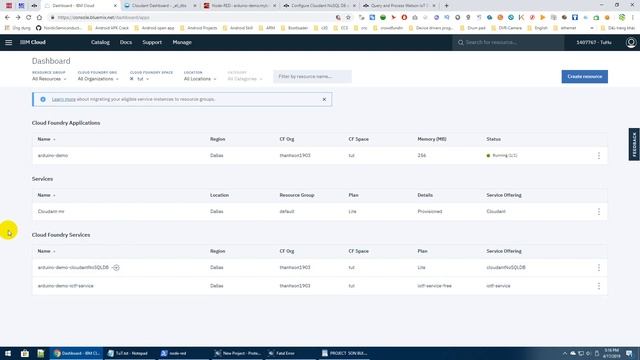Reload the page with browser refresh icon
The height and width of the screenshot is (360, 640).
click(x=29, y=17)
